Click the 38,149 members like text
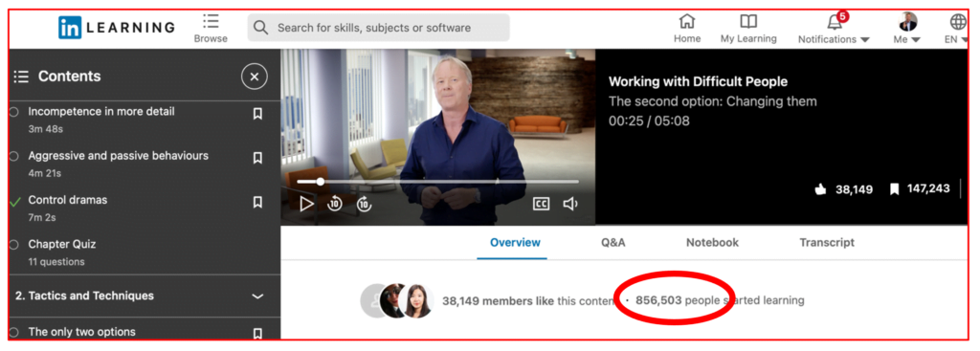The height and width of the screenshot is (351, 980). point(498,300)
